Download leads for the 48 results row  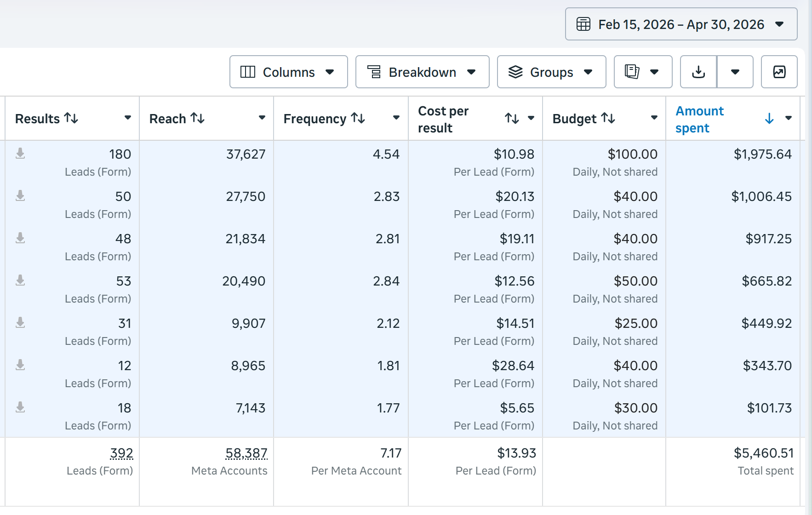[20, 238]
